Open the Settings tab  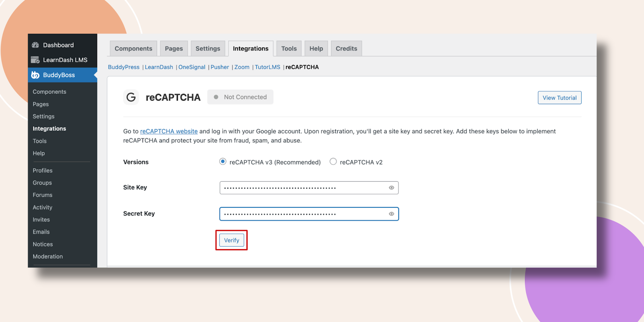point(208,49)
